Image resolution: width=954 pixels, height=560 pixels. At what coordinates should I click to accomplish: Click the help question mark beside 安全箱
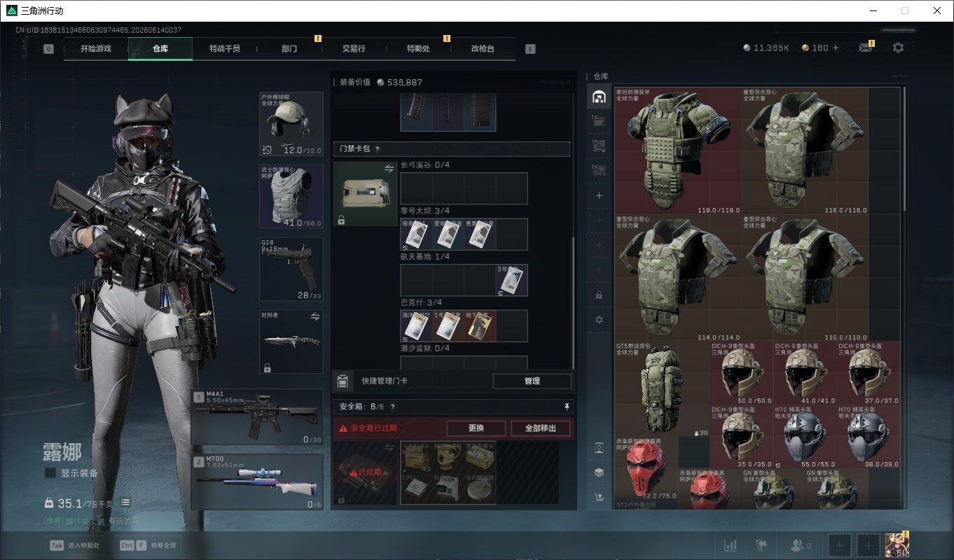coord(392,406)
